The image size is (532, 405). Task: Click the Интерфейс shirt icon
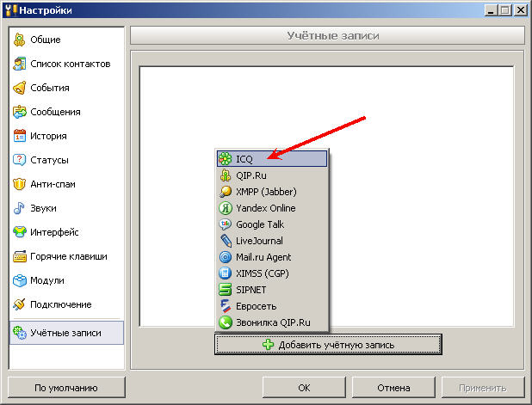tap(19, 232)
